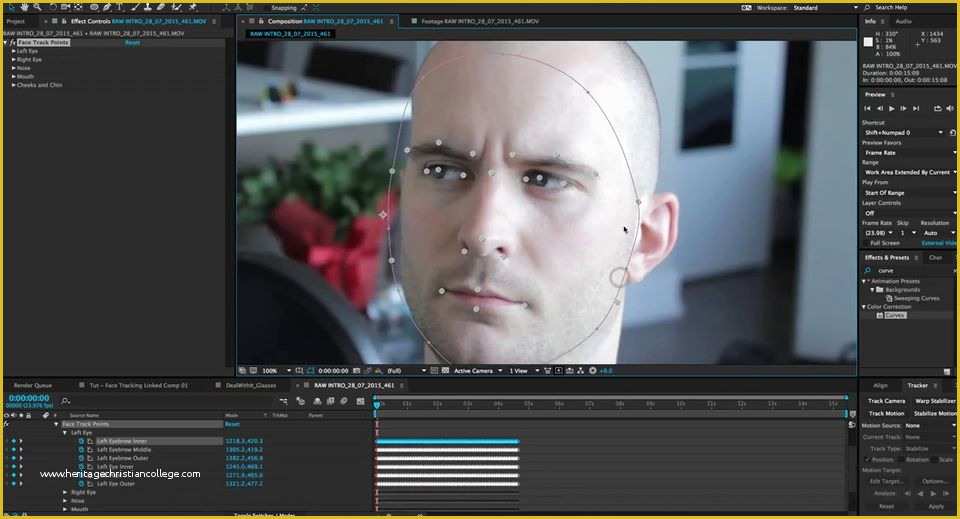The height and width of the screenshot is (519, 960).
Task: Switch to the Project panel tab
Action: pos(15,21)
